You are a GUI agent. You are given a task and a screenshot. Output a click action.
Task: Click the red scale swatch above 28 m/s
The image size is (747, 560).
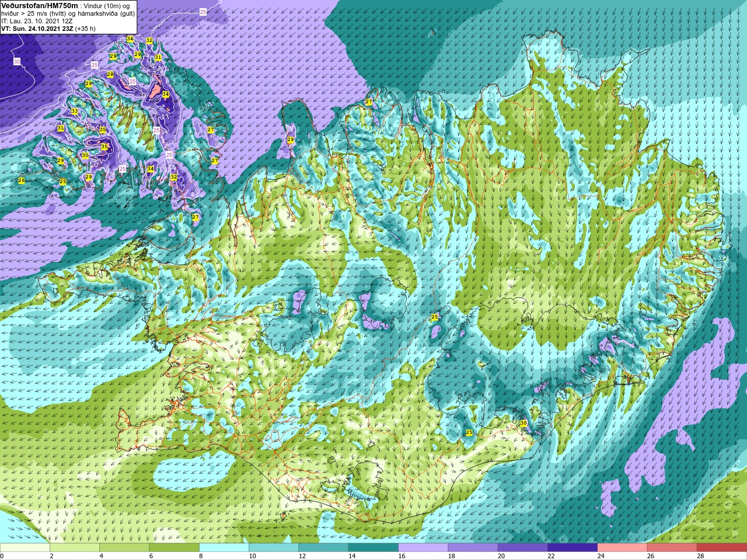(722, 548)
